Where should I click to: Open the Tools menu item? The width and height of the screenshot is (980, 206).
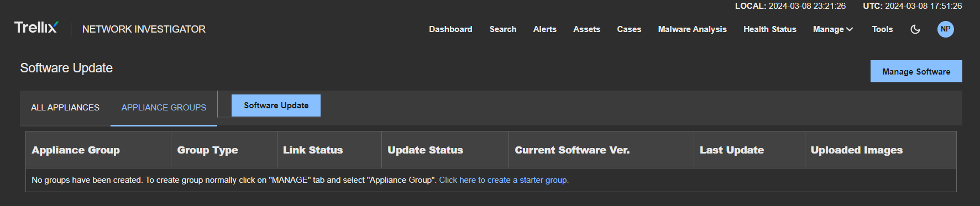pyautogui.click(x=882, y=29)
